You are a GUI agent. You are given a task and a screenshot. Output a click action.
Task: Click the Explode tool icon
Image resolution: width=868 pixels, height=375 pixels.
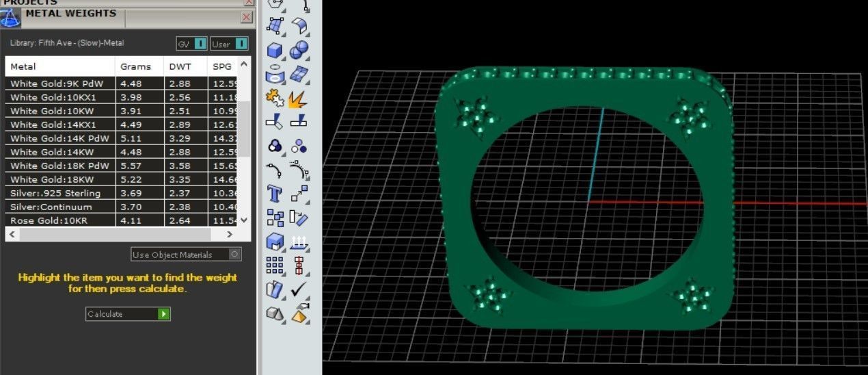coord(299,98)
